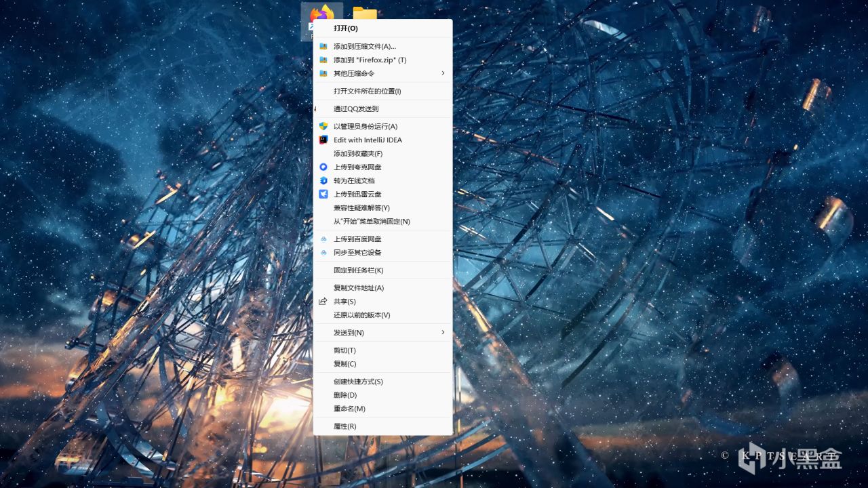Click the Quark icon beside 上传到夸克网盘
This screenshot has height=488, width=868.
tap(323, 167)
